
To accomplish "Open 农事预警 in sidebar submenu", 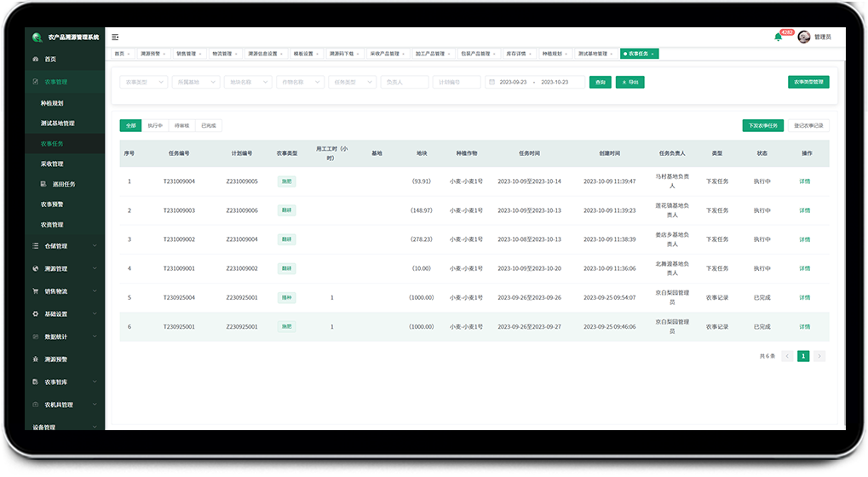I will [51, 204].
